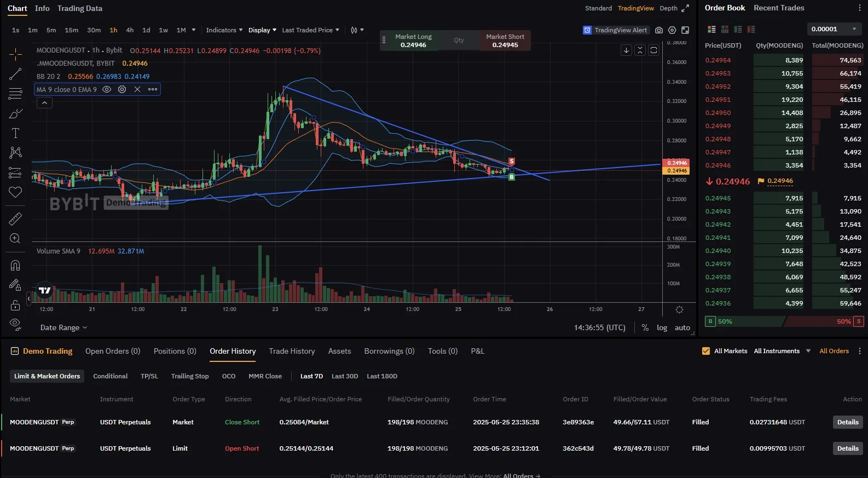Select the zoom-in magnifier tool

[x=15, y=239]
